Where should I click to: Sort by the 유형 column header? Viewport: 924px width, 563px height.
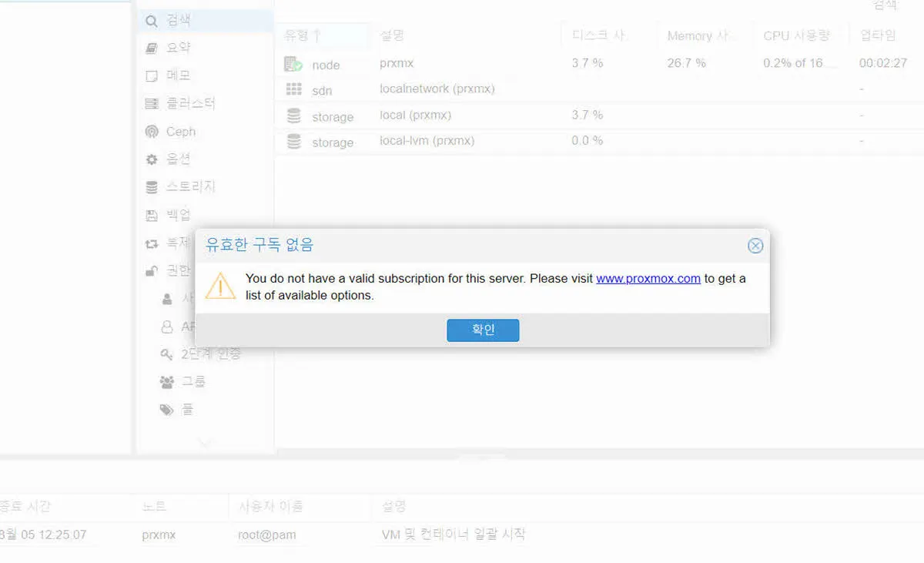(x=323, y=35)
